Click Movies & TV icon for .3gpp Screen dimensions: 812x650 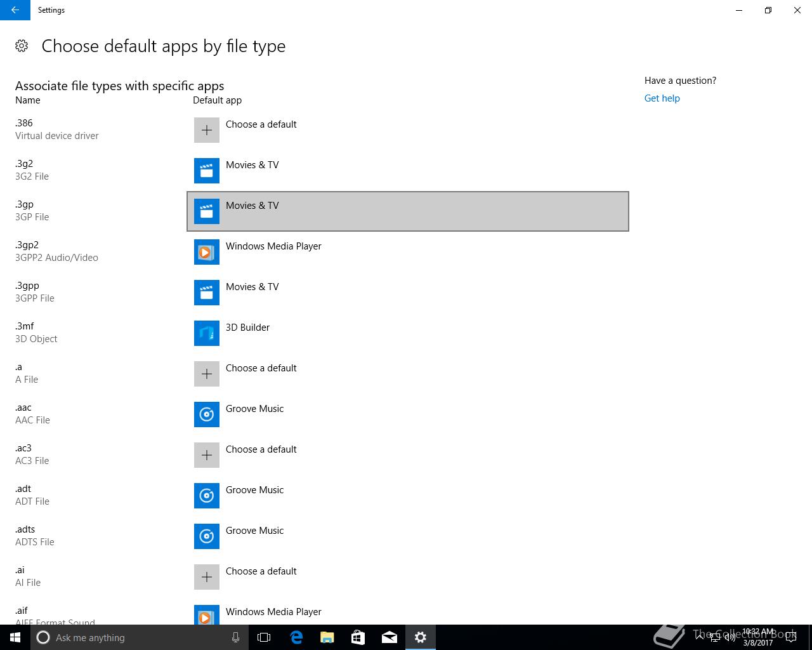[x=207, y=293]
